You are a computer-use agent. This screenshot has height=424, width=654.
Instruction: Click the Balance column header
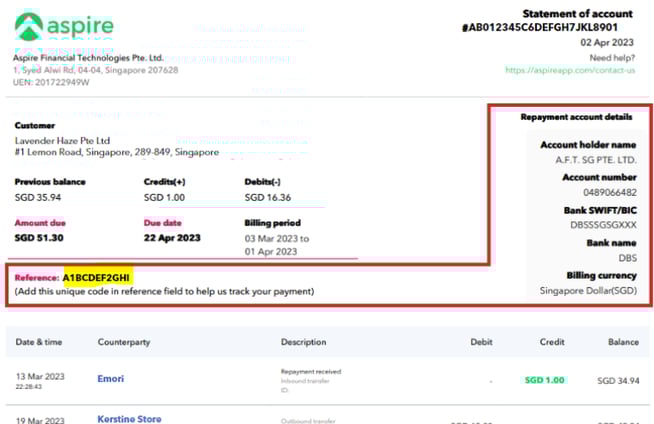coord(623,342)
